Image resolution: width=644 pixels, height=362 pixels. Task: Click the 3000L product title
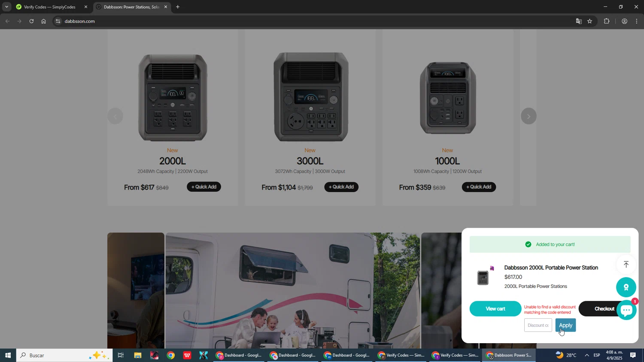(x=310, y=161)
